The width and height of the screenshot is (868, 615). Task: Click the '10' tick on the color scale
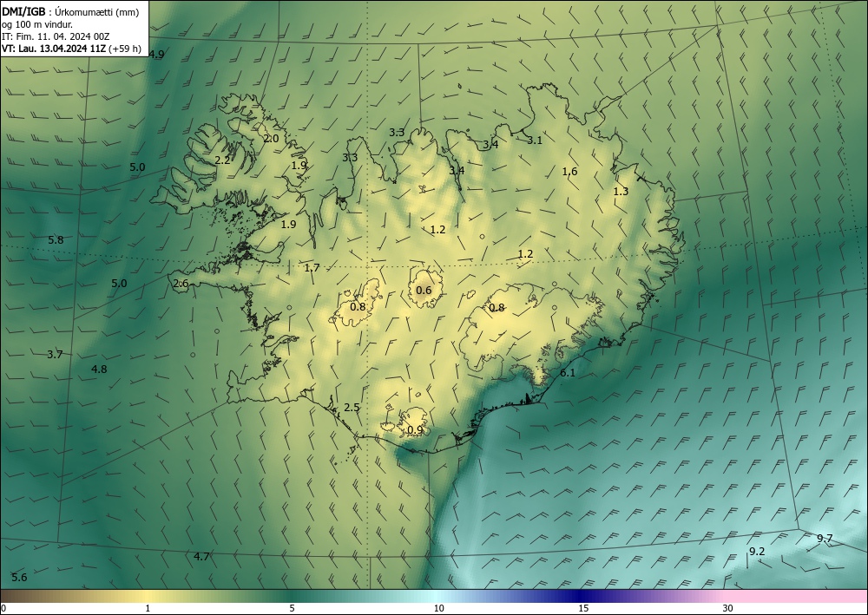point(438,608)
